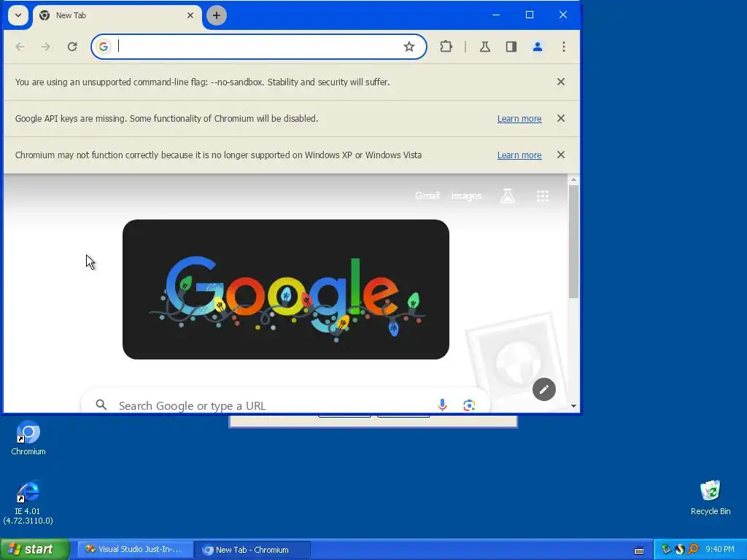Click the orange magnifier tray icon
This screenshot has width=747, height=560.
tap(693, 550)
